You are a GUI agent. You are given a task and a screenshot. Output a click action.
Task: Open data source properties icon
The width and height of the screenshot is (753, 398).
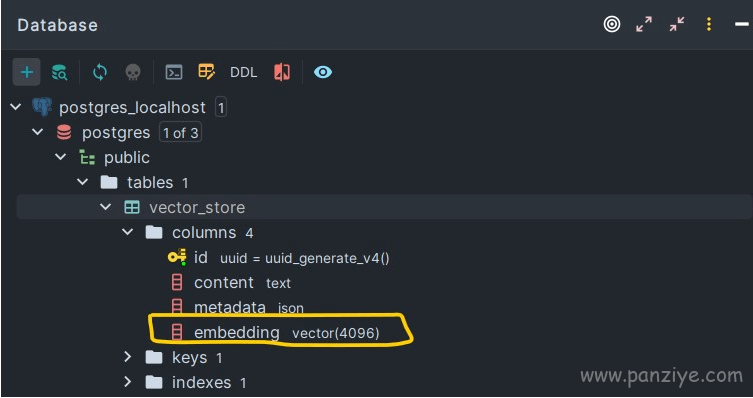(60, 72)
